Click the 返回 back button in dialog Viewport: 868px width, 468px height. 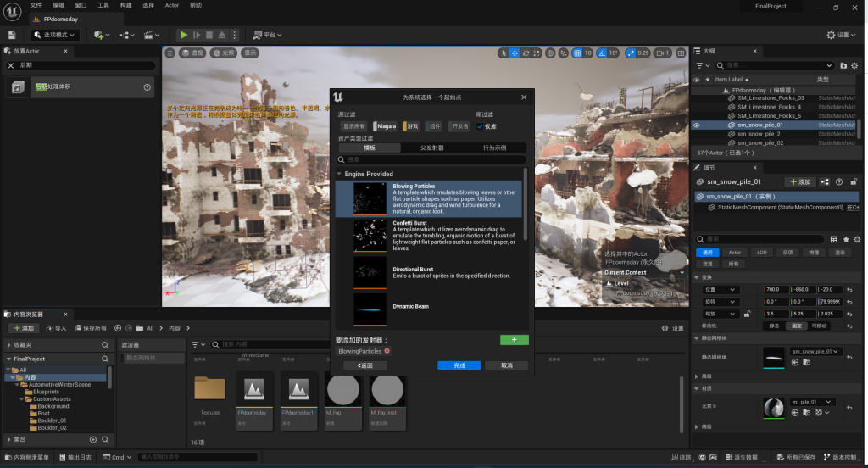[x=364, y=365]
